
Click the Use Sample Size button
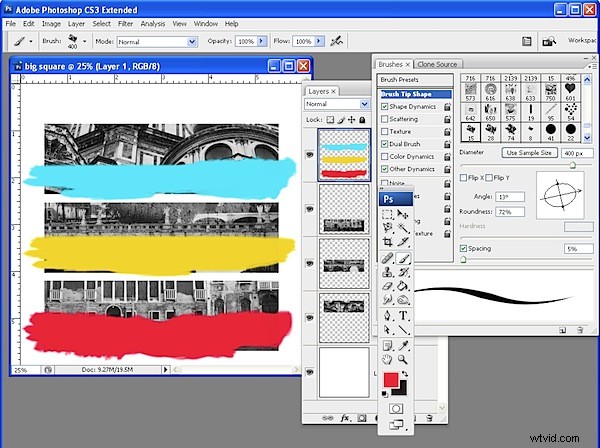529,152
